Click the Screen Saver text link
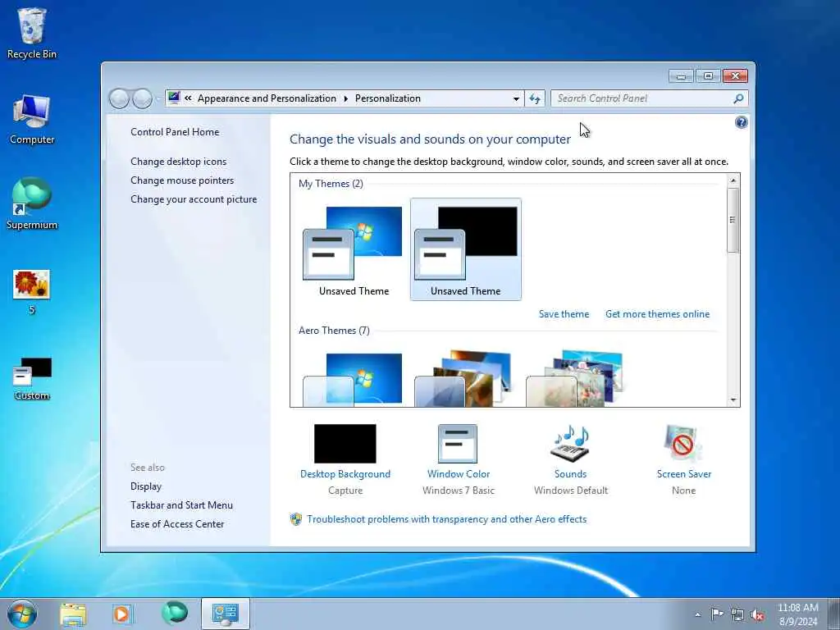The height and width of the screenshot is (630, 840). [x=683, y=474]
